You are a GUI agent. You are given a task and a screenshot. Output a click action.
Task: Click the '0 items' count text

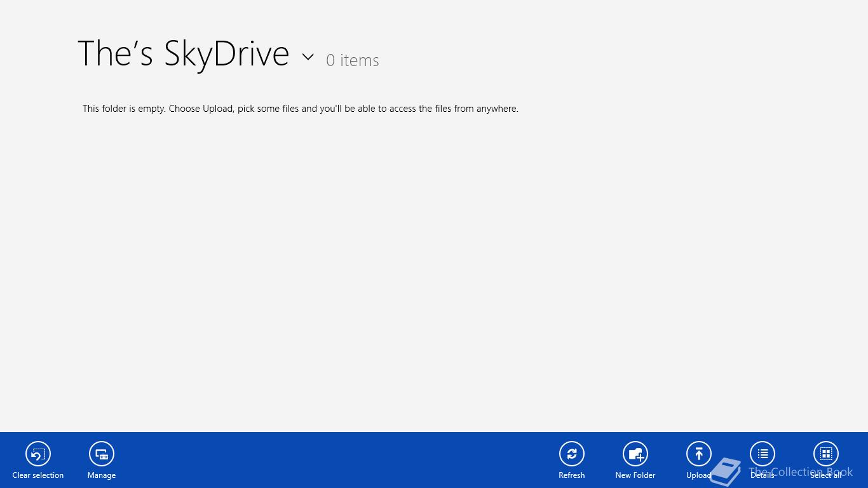tap(353, 60)
